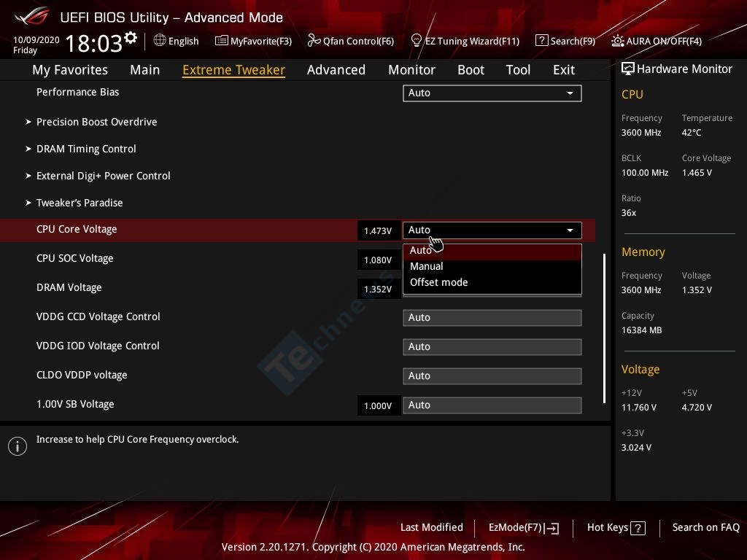Toggle AURA ON/OFF(F4)
The height and width of the screenshot is (560, 747).
click(657, 41)
